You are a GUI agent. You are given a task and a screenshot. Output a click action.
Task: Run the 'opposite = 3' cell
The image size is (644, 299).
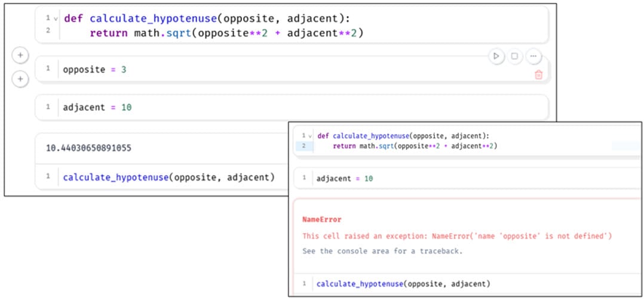496,56
